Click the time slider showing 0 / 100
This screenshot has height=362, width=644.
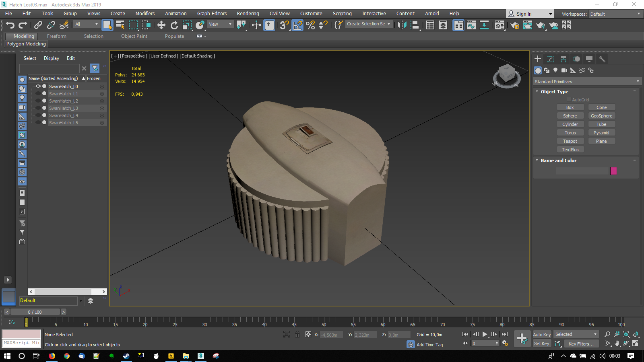(35, 312)
